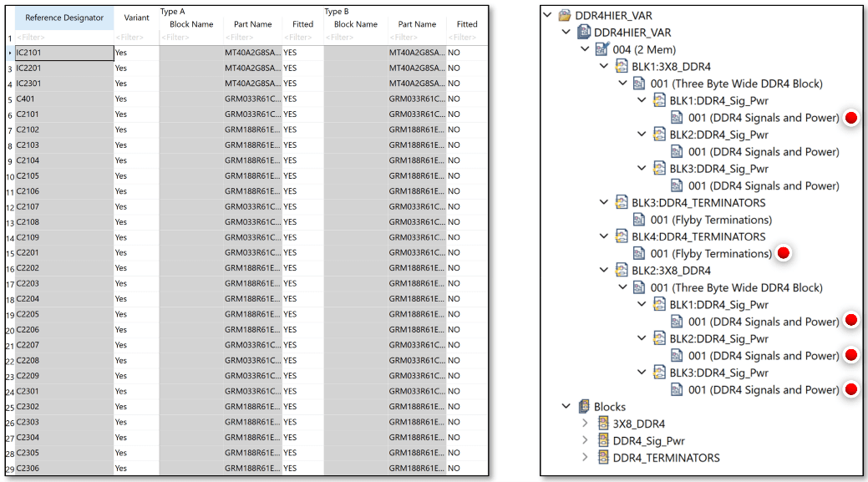The height and width of the screenshot is (482, 868).
Task: Click the Type B Fitted column header
Action: (467, 24)
